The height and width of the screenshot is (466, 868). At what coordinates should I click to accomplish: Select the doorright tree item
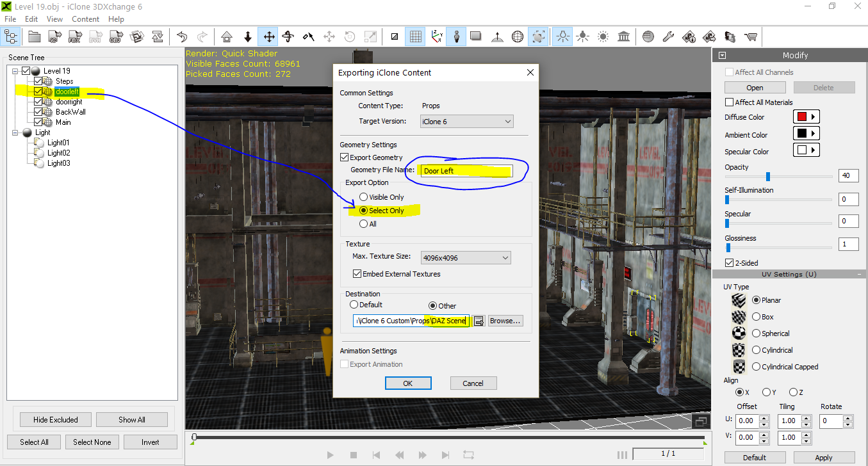pos(69,102)
